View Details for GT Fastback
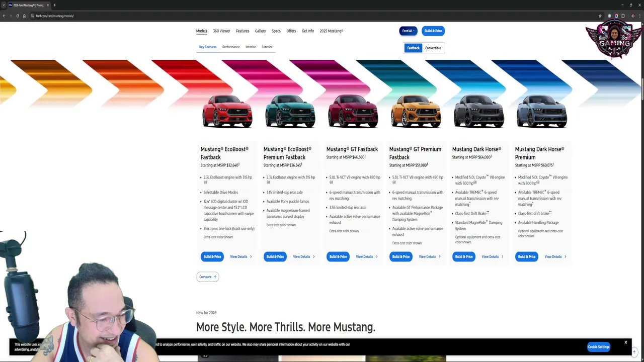644x362 pixels. point(367,257)
